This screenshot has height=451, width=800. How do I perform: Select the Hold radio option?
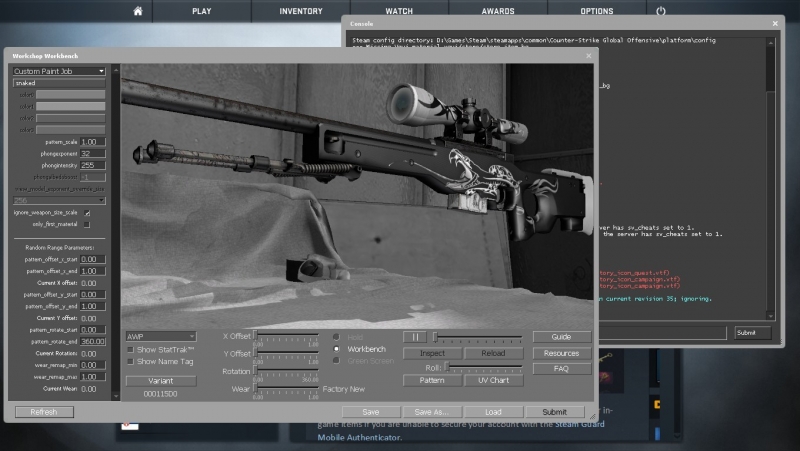[336, 337]
